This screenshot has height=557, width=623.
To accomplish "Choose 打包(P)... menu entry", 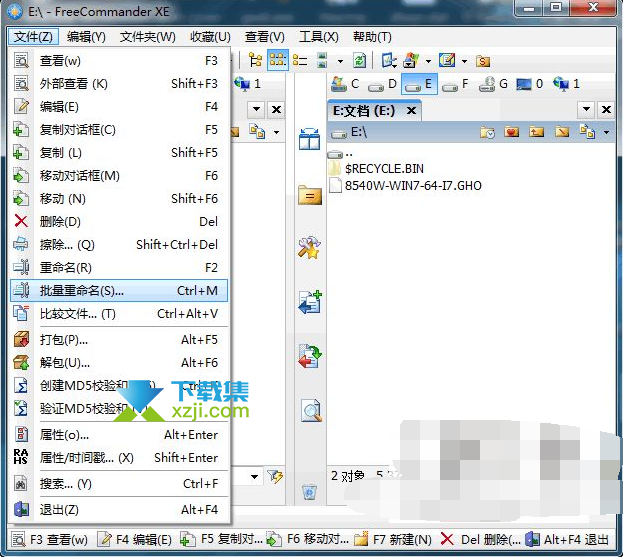I will [119, 340].
